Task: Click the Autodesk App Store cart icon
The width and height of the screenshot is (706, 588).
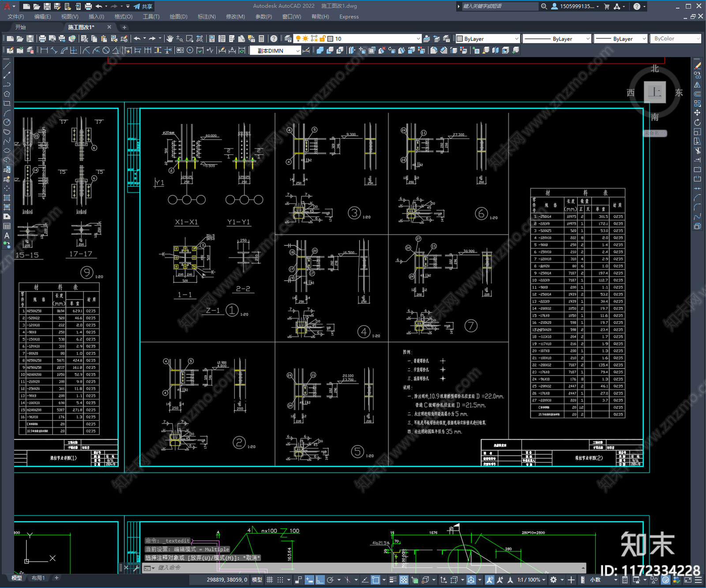Action: (607, 6)
